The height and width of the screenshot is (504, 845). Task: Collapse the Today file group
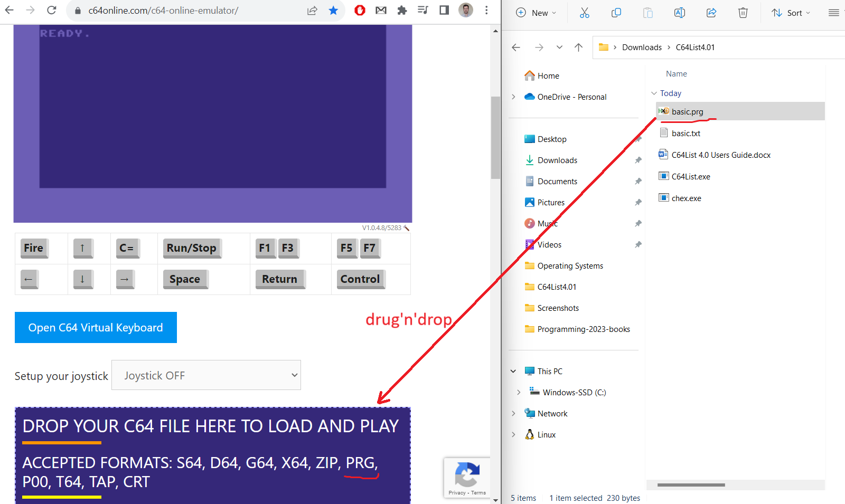(x=654, y=93)
